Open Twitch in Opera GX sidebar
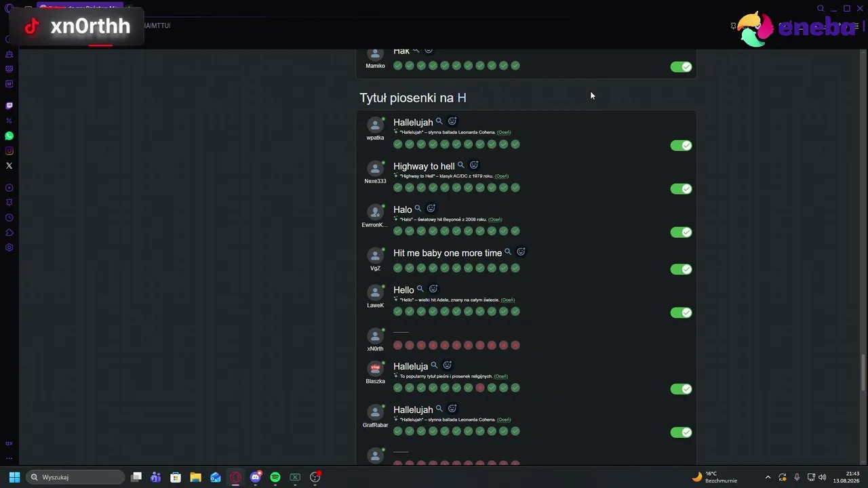Viewport: 868px width, 488px height. pos(9,106)
